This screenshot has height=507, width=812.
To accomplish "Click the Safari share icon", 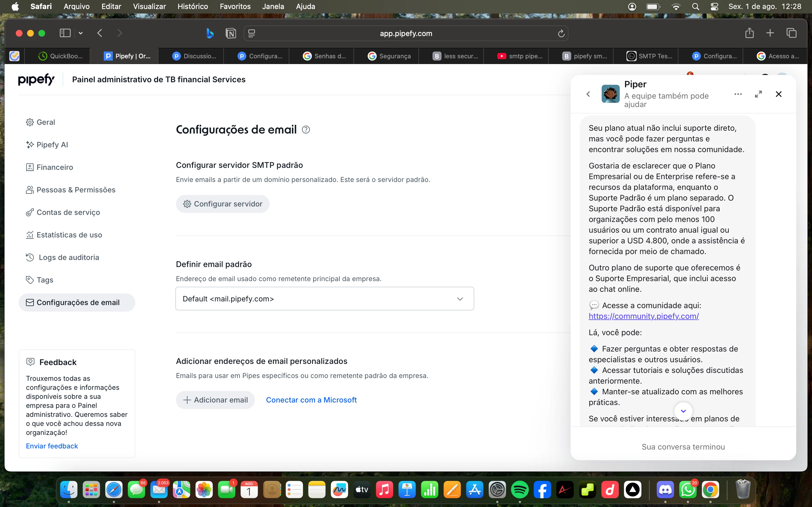I will tap(749, 33).
